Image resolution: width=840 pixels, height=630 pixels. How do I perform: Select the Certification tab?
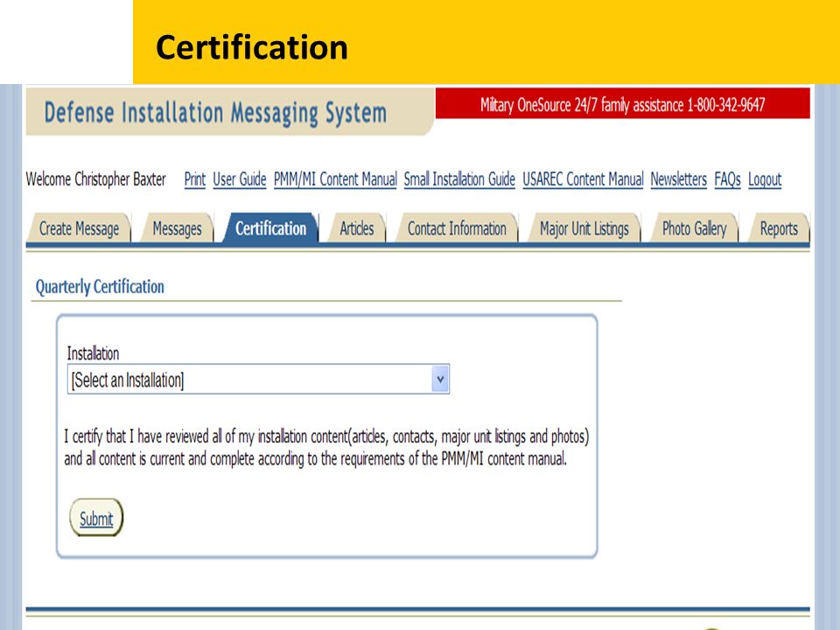270,228
